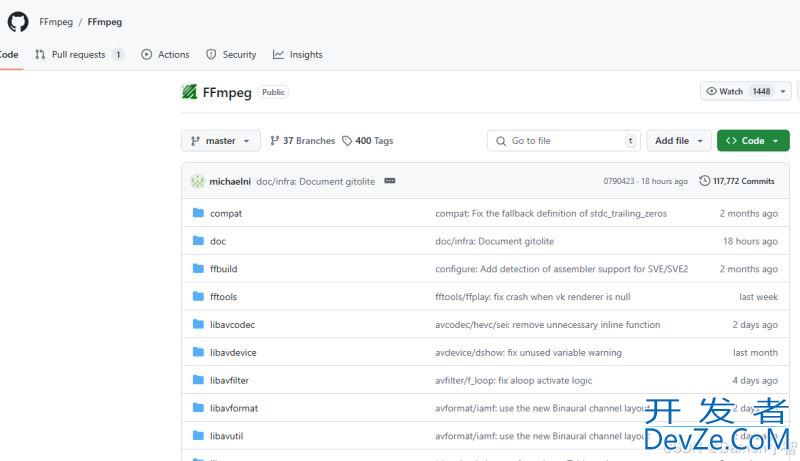Open libavutil row commit 'avformat/iamf: use the new Binaural'

coord(541,436)
